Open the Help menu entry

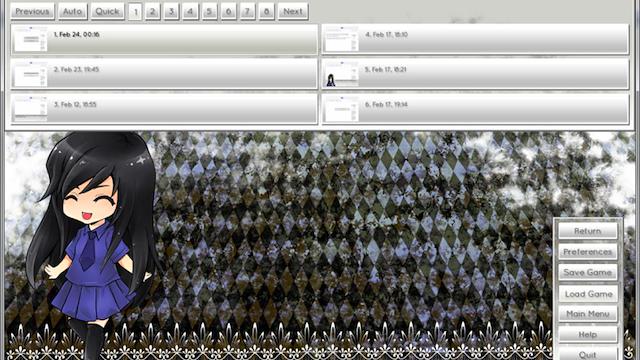pyautogui.click(x=588, y=335)
